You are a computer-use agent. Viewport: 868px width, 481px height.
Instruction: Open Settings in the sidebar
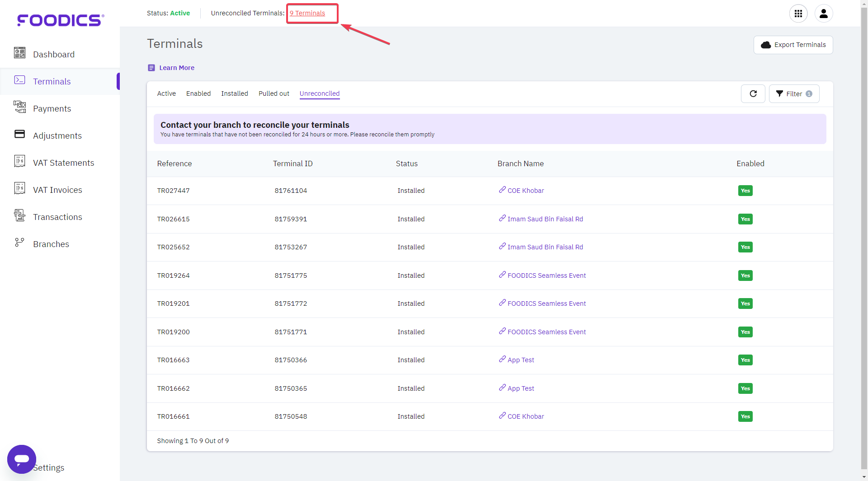(50, 467)
